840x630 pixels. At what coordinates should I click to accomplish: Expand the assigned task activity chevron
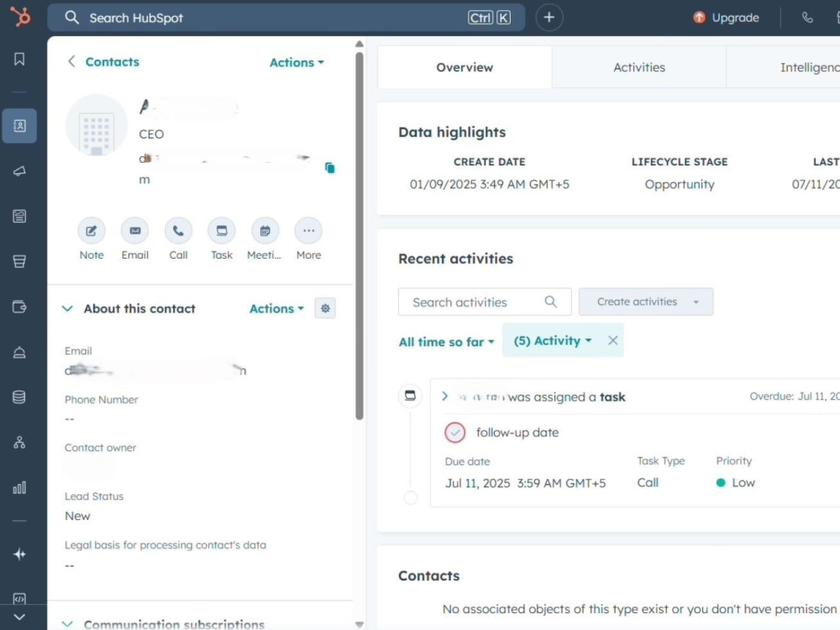pos(444,396)
